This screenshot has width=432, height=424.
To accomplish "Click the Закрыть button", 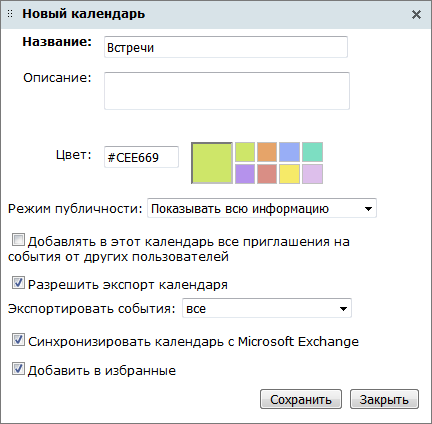I will [x=384, y=399].
